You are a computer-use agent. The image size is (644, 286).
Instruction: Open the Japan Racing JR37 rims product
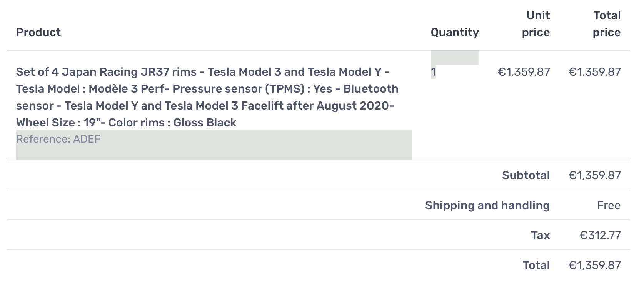[x=207, y=97]
